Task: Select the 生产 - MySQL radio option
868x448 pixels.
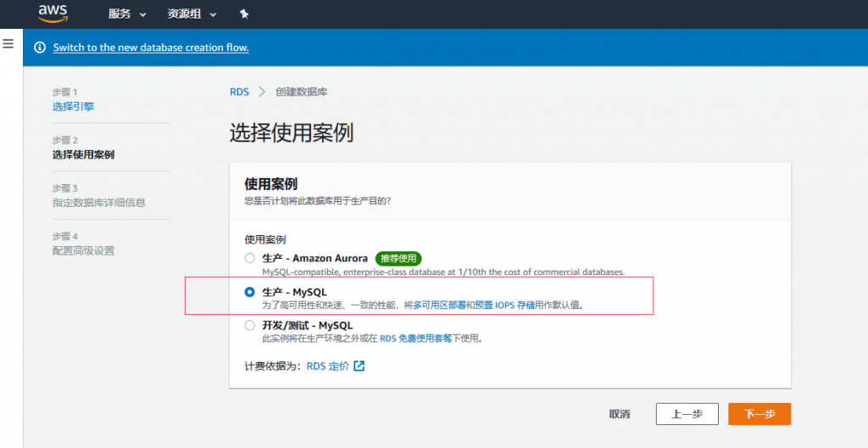Action: 250,292
